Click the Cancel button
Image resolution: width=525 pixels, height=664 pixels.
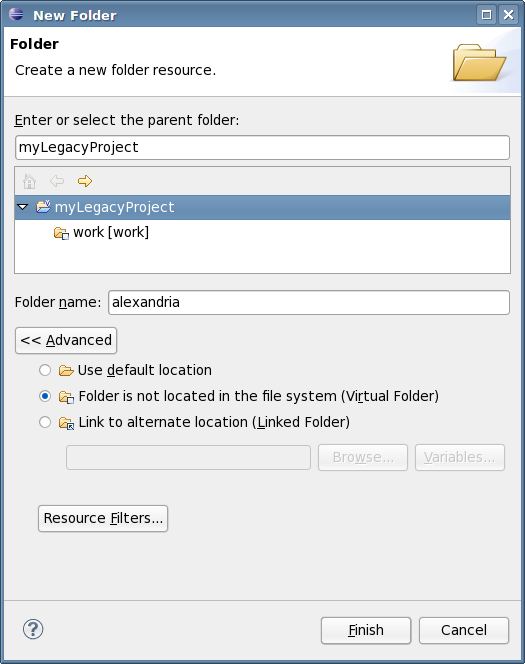464,630
